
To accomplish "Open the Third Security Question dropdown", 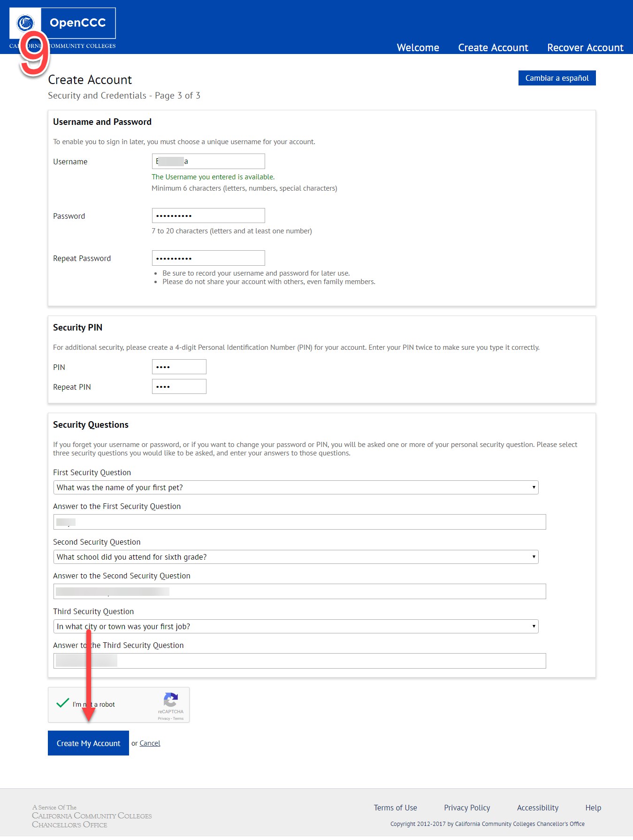I will point(296,626).
